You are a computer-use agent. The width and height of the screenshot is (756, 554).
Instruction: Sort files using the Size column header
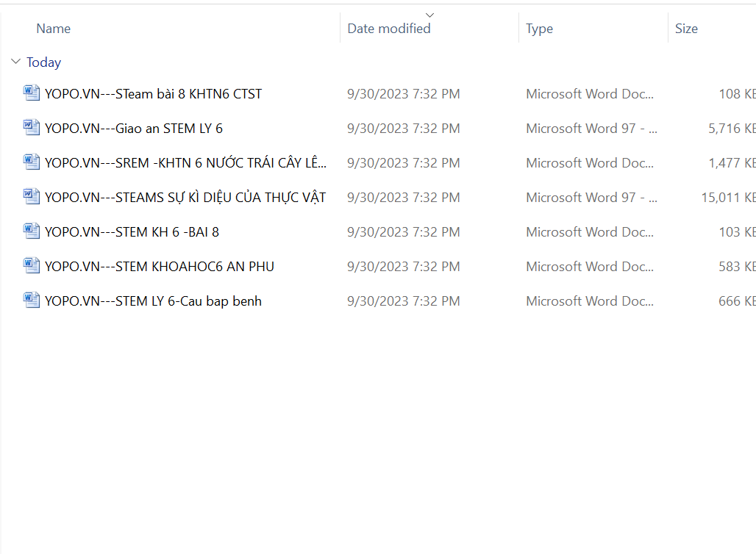coord(686,29)
